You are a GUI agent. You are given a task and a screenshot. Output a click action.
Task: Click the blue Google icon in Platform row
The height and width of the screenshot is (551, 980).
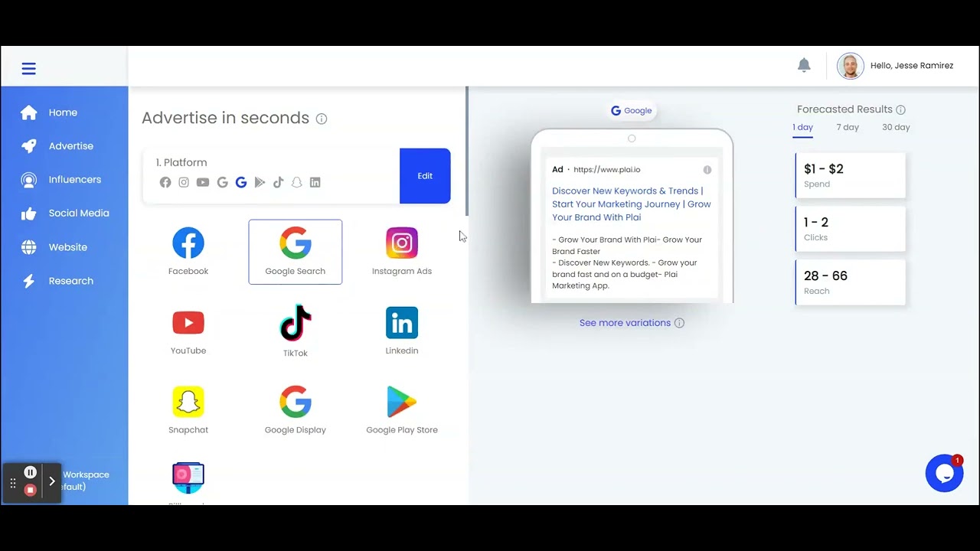tap(241, 182)
